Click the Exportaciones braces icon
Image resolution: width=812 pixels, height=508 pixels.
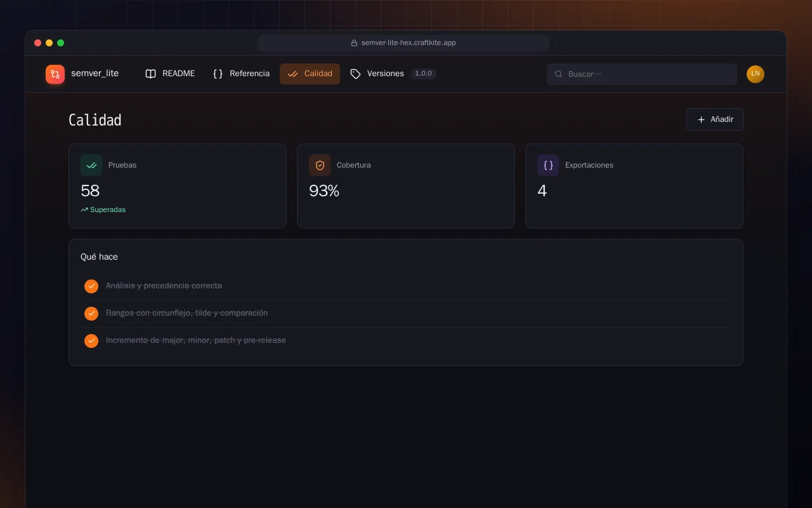548,165
